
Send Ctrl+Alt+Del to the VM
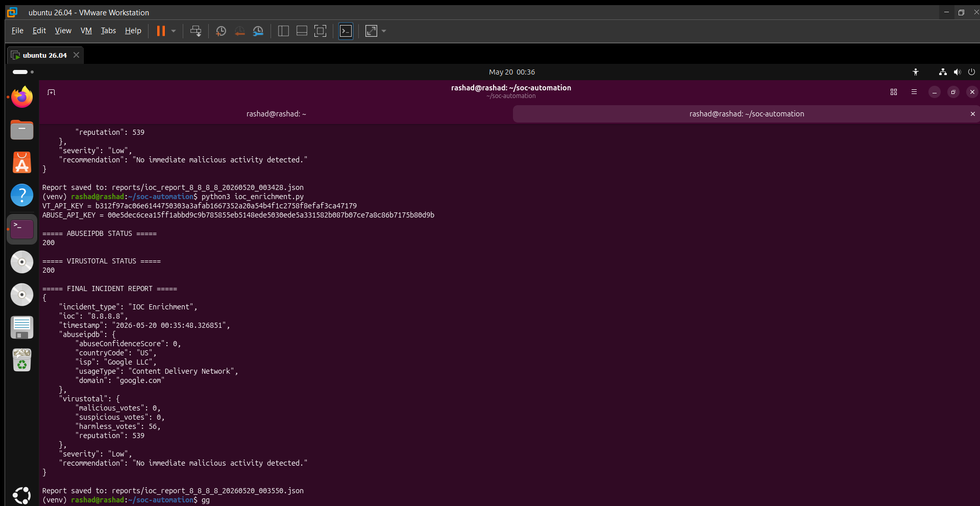tap(195, 31)
